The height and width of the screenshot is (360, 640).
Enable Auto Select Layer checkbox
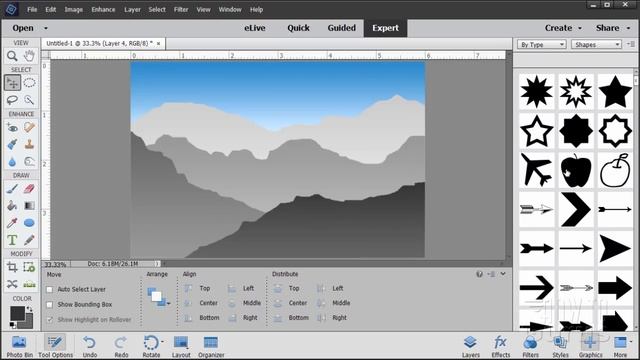coord(49,289)
